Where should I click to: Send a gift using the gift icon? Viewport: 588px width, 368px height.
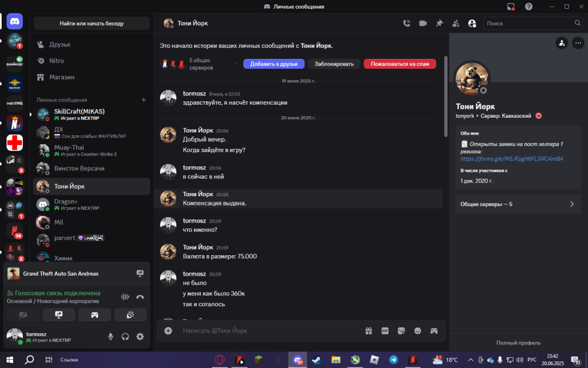click(x=369, y=330)
